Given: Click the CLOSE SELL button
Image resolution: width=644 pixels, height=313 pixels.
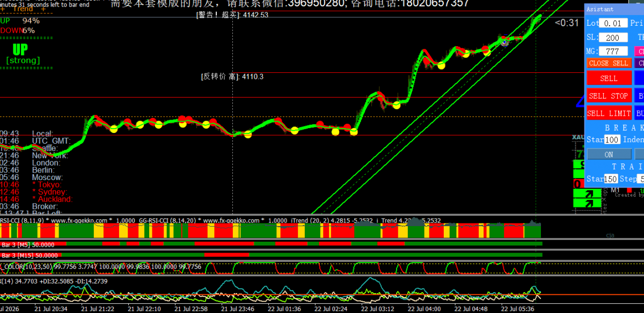Looking at the screenshot, I should pos(609,63).
